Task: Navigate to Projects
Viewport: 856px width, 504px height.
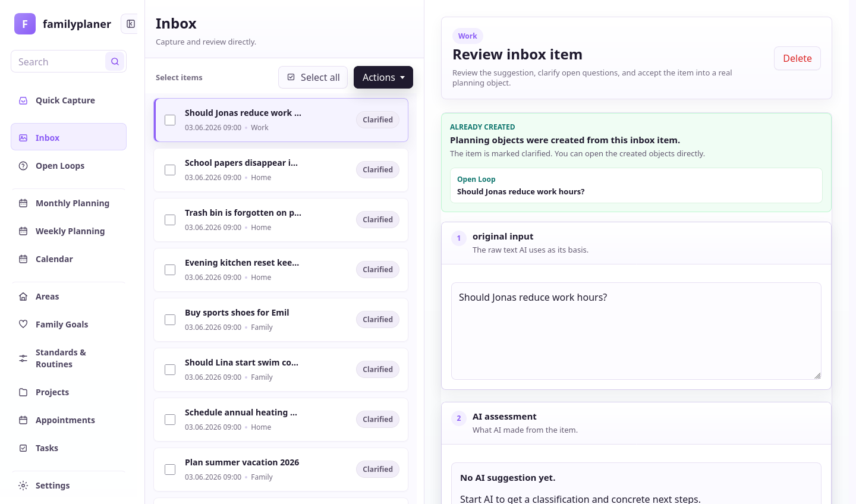Action: pos(68,392)
